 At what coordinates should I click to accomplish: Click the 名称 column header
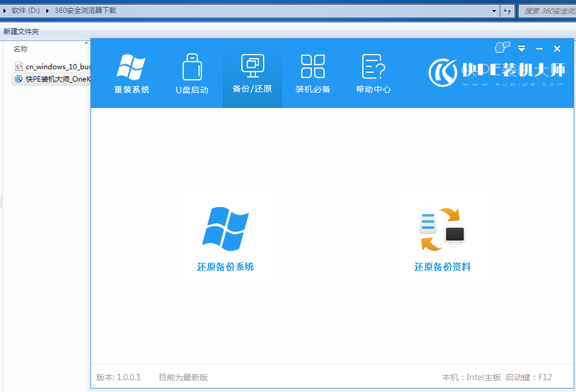tap(21, 49)
